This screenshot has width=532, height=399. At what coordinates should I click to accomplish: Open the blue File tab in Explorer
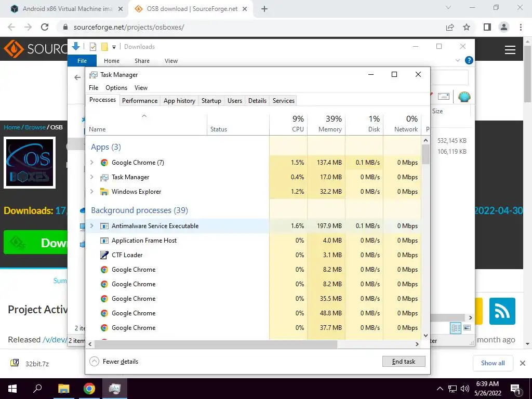82,61
